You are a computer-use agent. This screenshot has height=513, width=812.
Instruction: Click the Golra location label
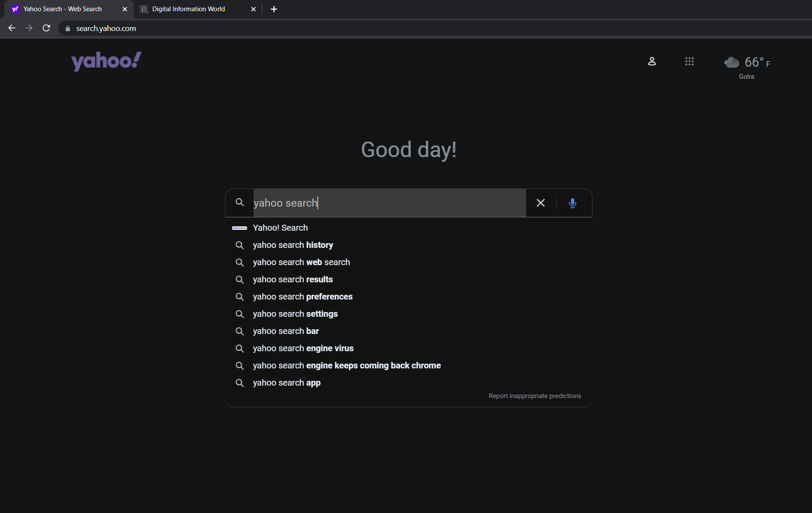(x=747, y=77)
